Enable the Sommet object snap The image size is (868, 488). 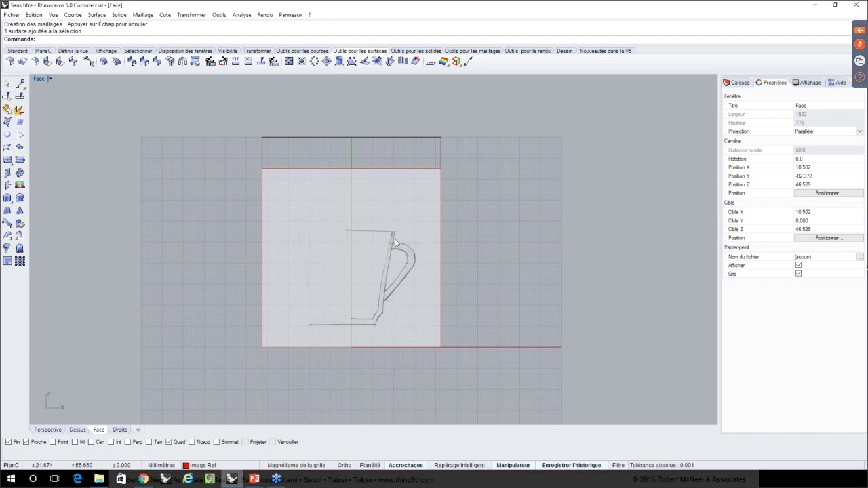point(216,442)
